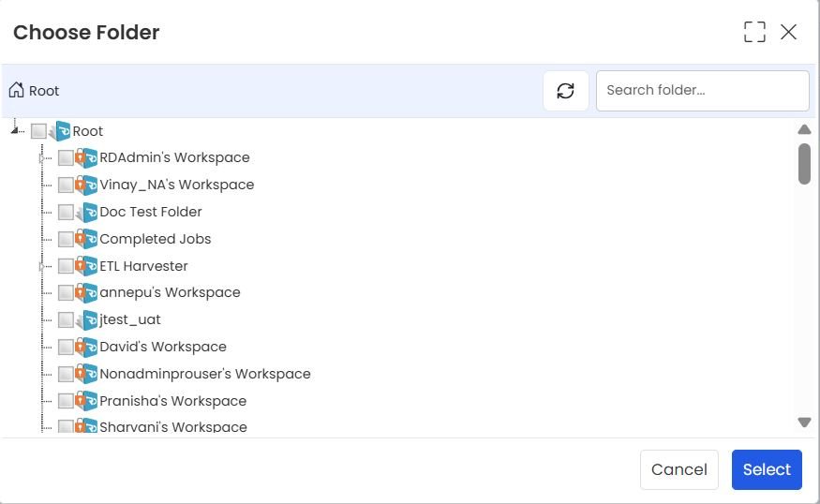Image resolution: width=820 pixels, height=504 pixels.
Task: Click the home icon beside Root breadcrumb
Action: coord(16,90)
